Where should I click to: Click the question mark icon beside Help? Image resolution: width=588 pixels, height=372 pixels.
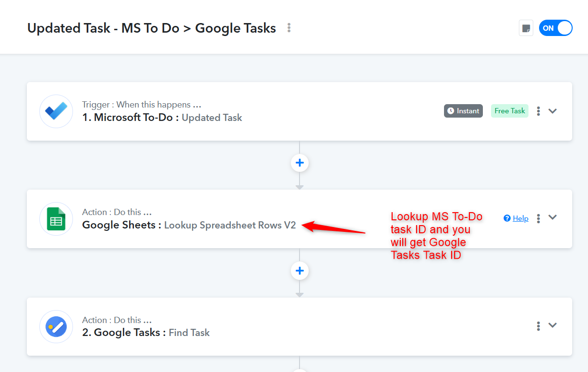[x=507, y=218]
